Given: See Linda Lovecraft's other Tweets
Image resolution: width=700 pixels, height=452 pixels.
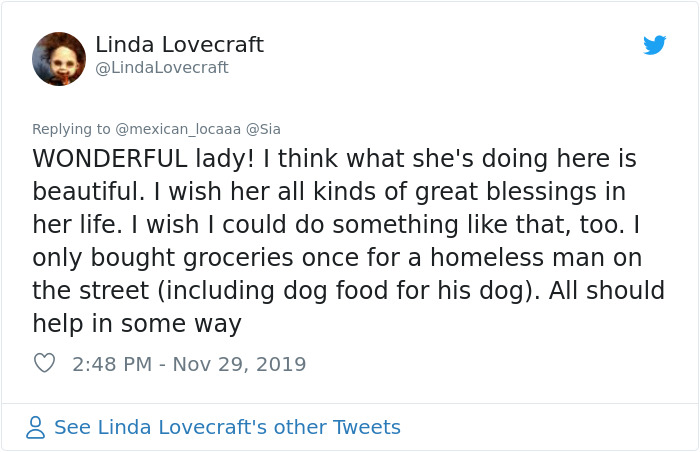Looking at the screenshot, I should (x=227, y=427).
